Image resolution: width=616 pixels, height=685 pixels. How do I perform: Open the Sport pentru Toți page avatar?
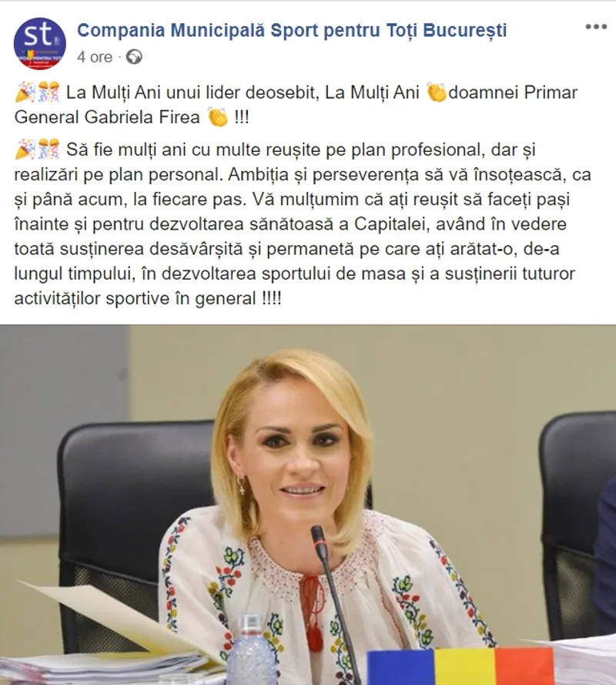[x=40, y=43]
